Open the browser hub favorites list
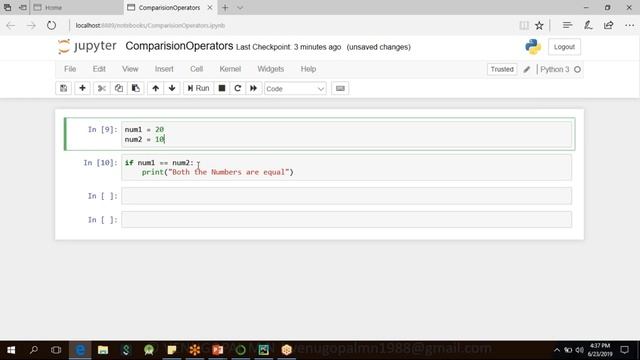This screenshot has width=640, height=360. pos(567,25)
